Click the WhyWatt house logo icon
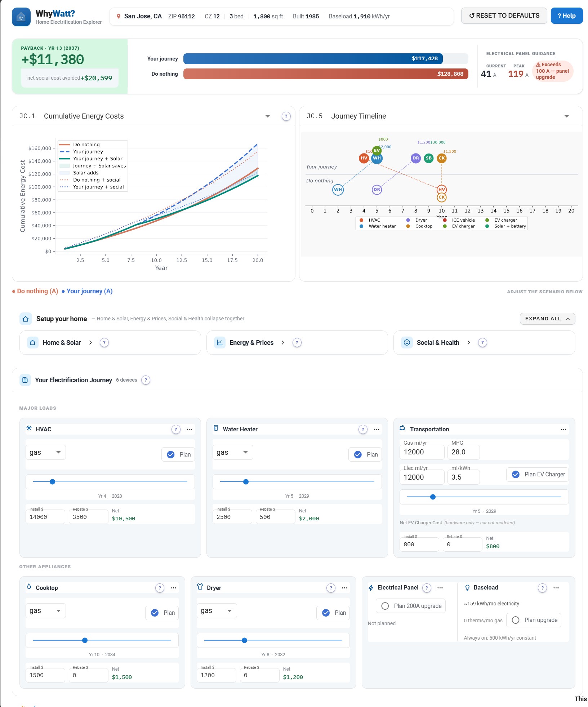588x707 pixels. pyautogui.click(x=21, y=17)
